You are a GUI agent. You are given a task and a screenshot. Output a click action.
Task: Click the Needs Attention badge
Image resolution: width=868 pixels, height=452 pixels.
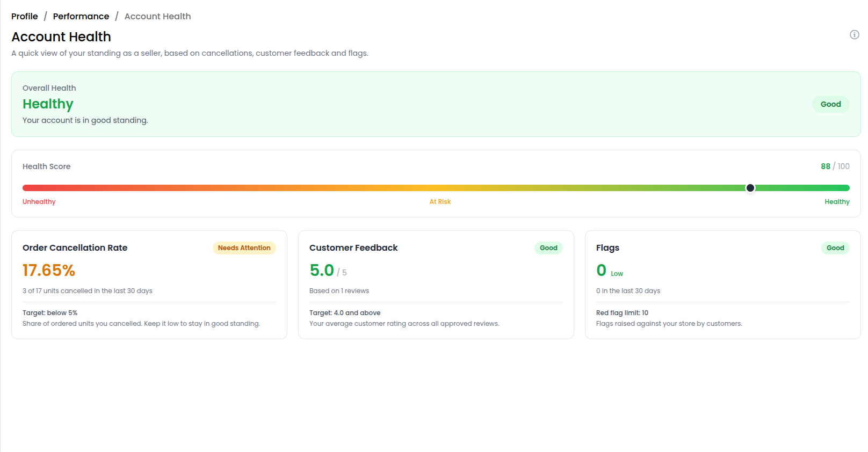(244, 248)
